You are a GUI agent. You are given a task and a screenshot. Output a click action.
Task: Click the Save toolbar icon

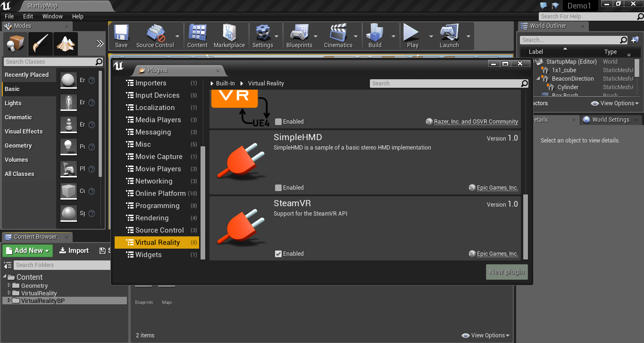(121, 36)
